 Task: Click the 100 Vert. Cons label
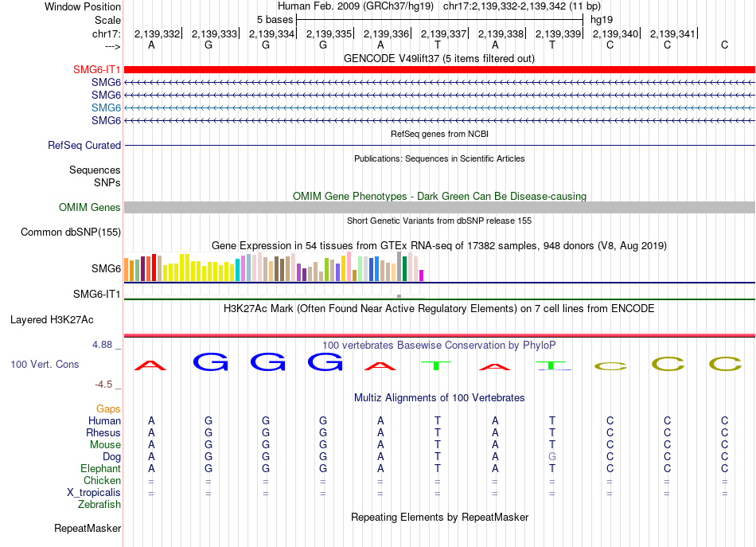click(x=45, y=364)
